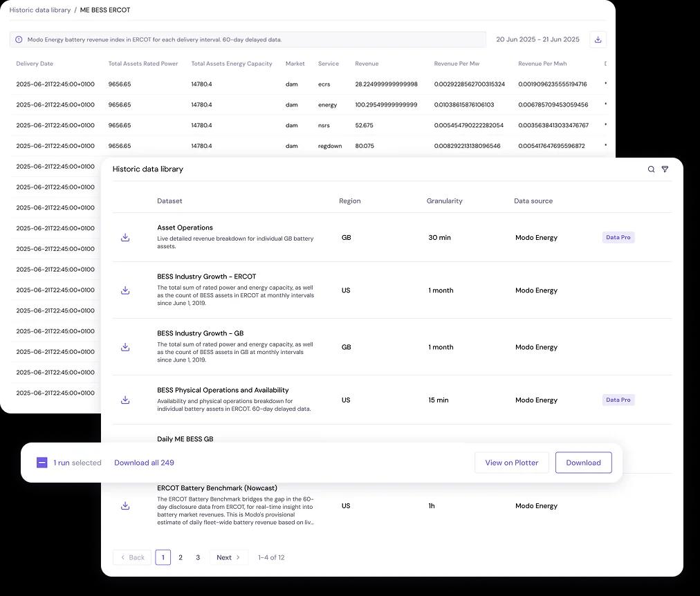Click the 'Download all 249' link

tap(144, 462)
